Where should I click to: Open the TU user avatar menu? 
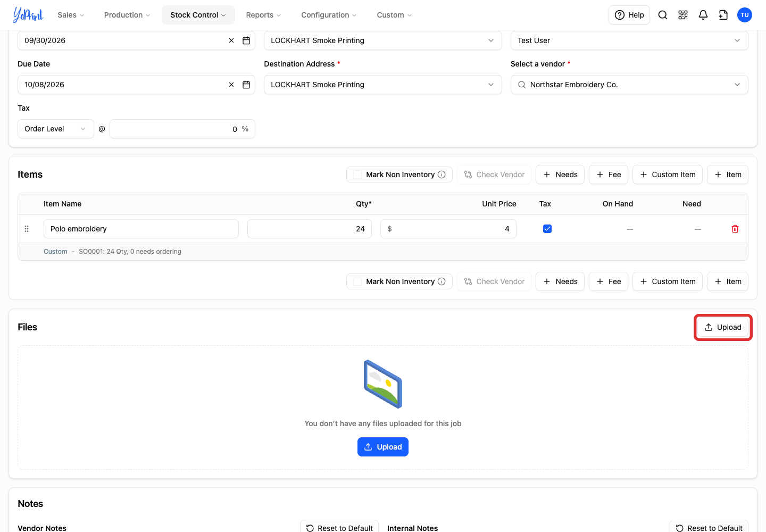click(745, 15)
